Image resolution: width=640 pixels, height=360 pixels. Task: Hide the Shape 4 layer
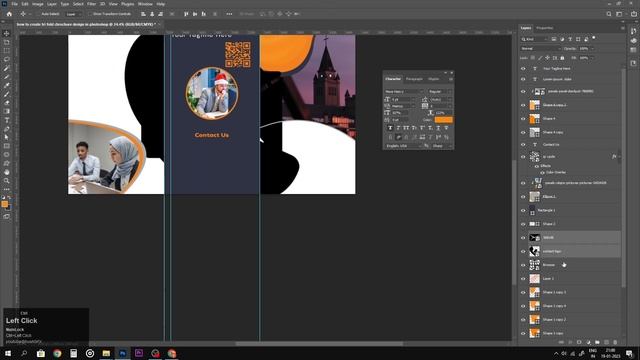[x=523, y=119]
